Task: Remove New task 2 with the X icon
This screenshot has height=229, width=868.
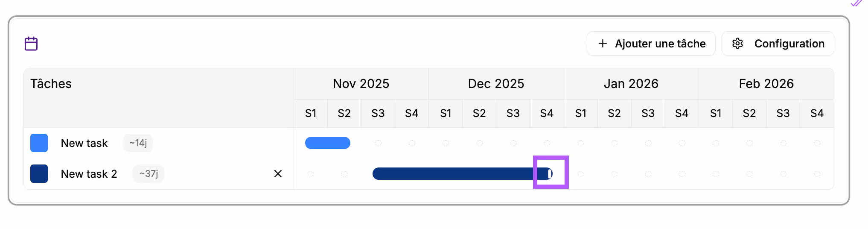Action: point(278,174)
